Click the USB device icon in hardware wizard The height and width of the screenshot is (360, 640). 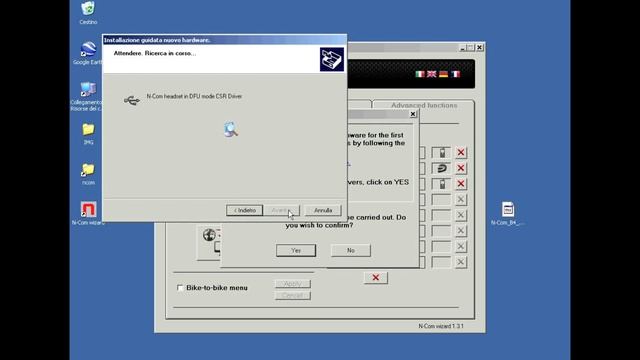coord(132,100)
